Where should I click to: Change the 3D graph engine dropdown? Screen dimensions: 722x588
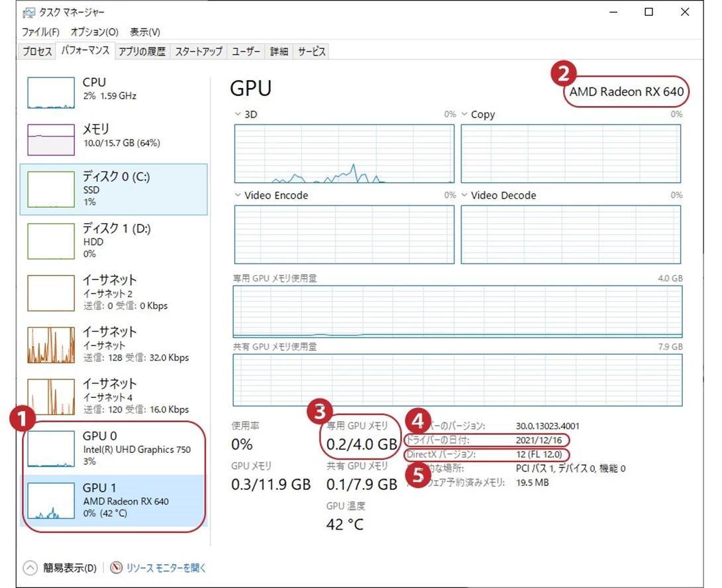coord(238,114)
